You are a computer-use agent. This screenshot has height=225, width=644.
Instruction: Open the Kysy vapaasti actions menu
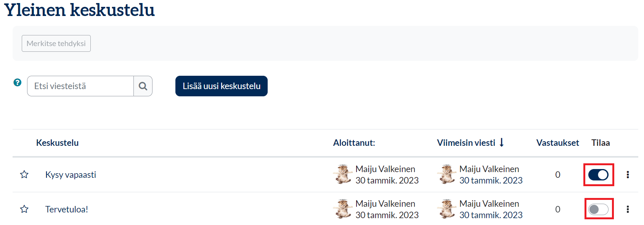click(x=628, y=175)
